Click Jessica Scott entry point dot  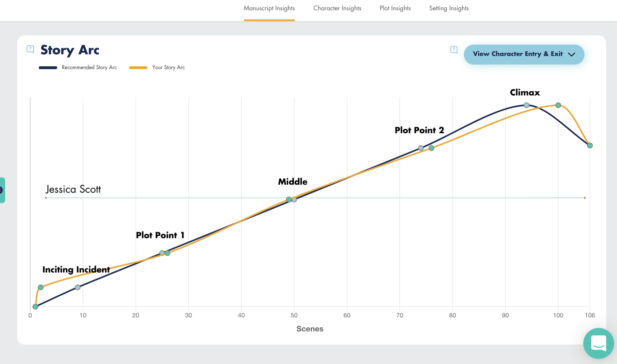[46, 198]
